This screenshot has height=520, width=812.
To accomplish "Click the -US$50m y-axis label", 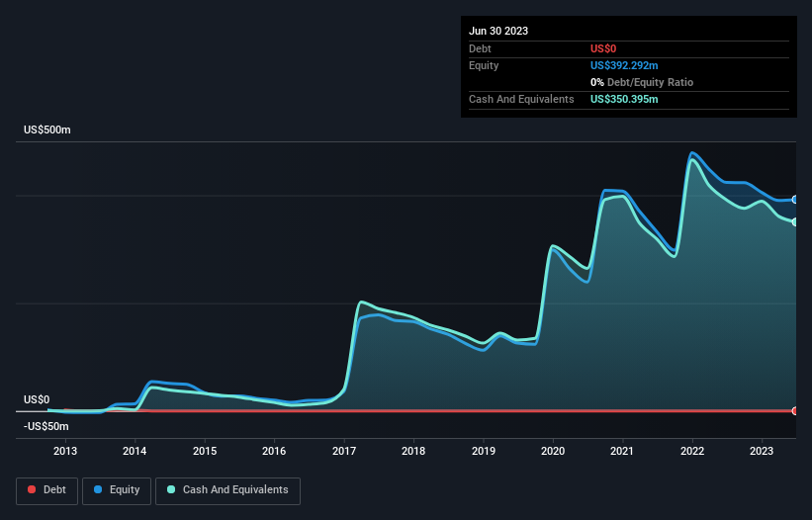I will pyautogui.click(x=46, y=427).
